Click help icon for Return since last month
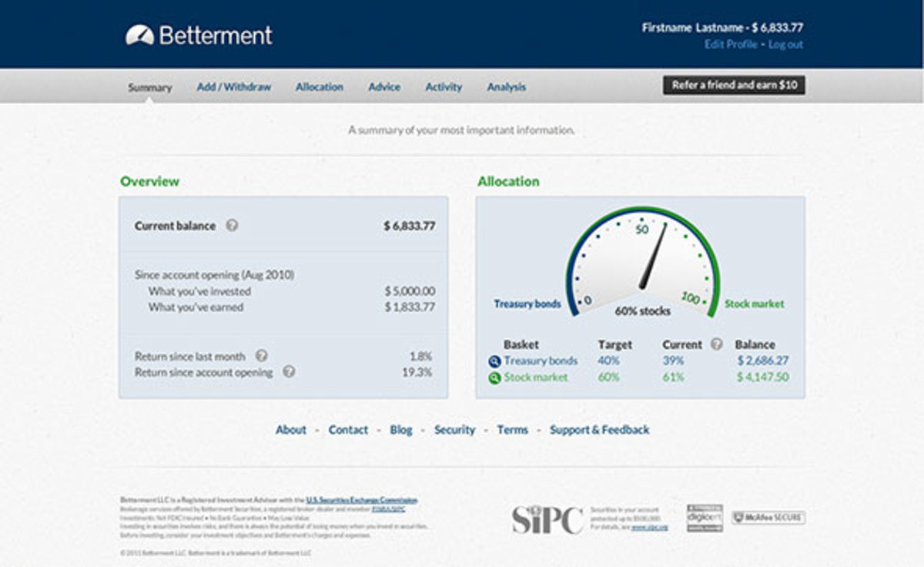 click(261, 356)
